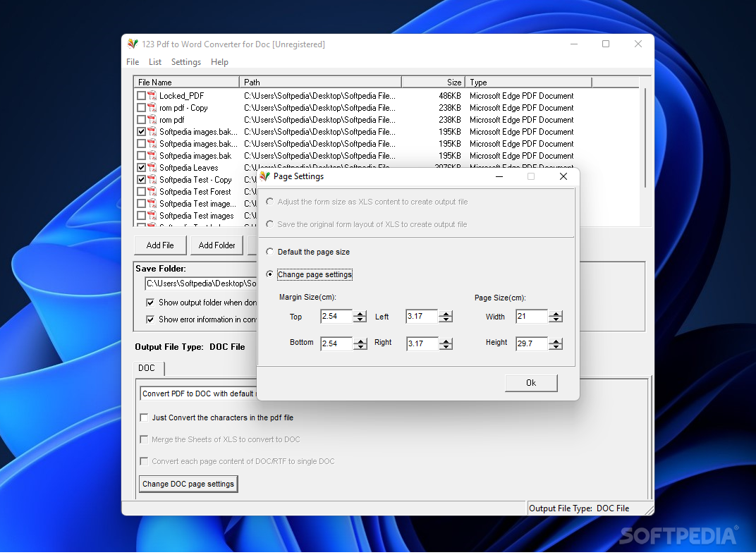The image size is (756, 555).
Task: Click the page Width input field
Action: click(x=532, y=317)
